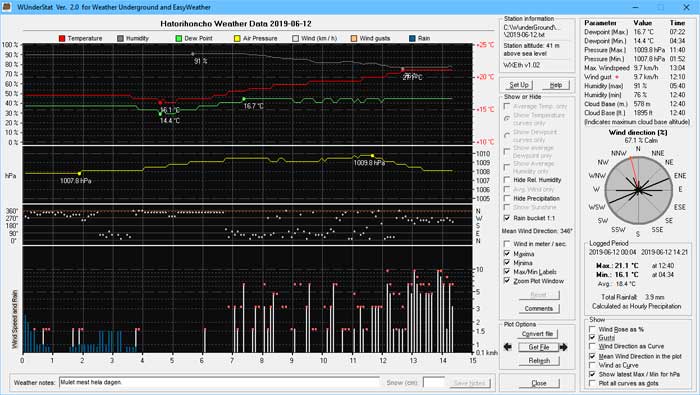Enable Hide Rel. Humidity checkbox
Image resolution: width=700 pixels, height=395 pixels.
click(507, 180)
